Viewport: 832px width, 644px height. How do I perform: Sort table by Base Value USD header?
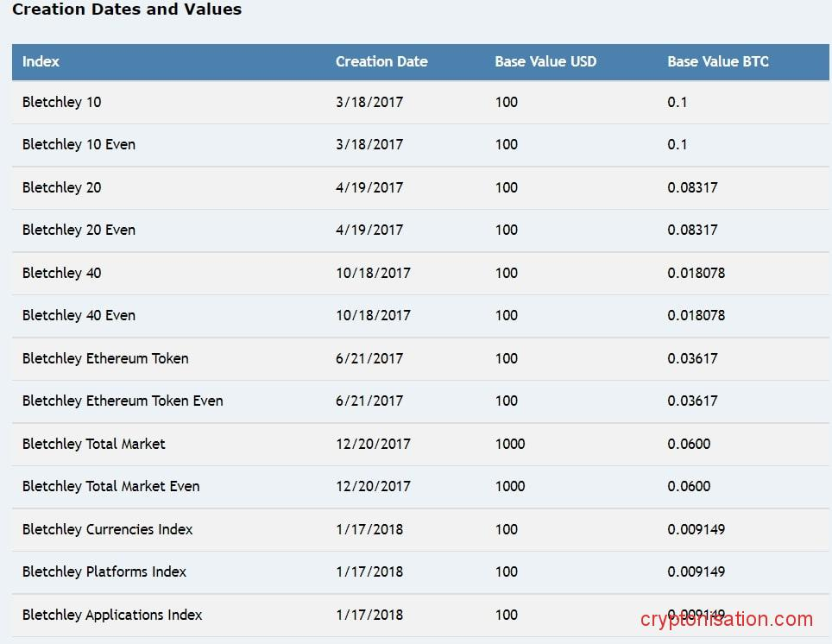point(545,61)
